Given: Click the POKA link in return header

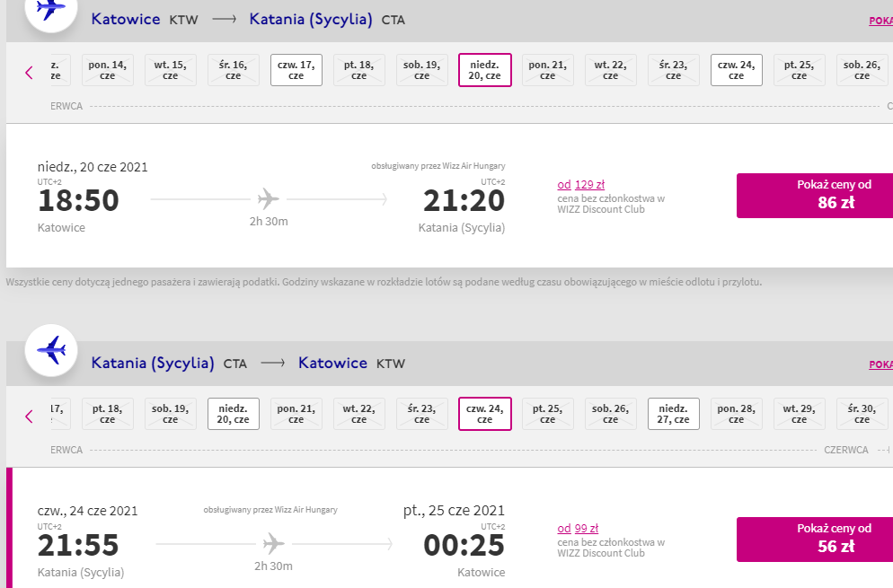Looking at the screenshot, I should (x=880, y=364).
